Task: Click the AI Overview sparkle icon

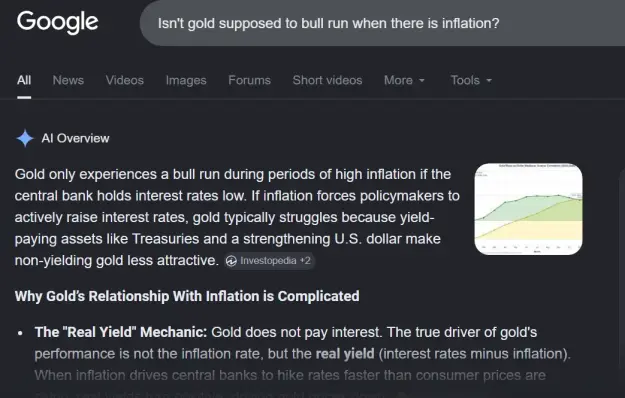Action: coord(25,138)
